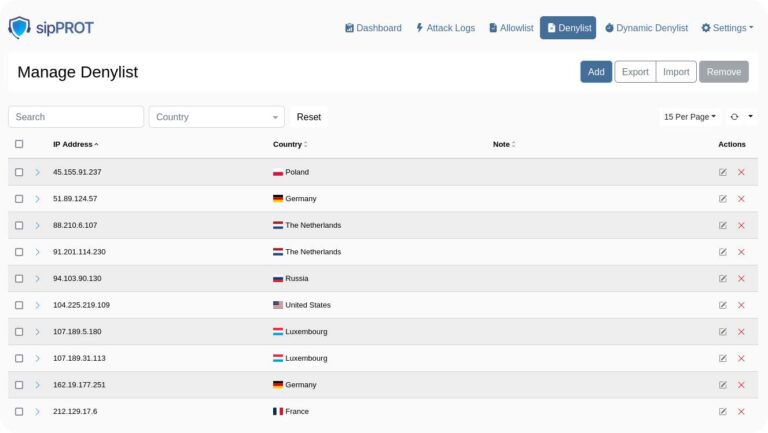Tick the checkbox for 45.155.91.237
This screenshot has width=768, height=433.
click(19, 172)
